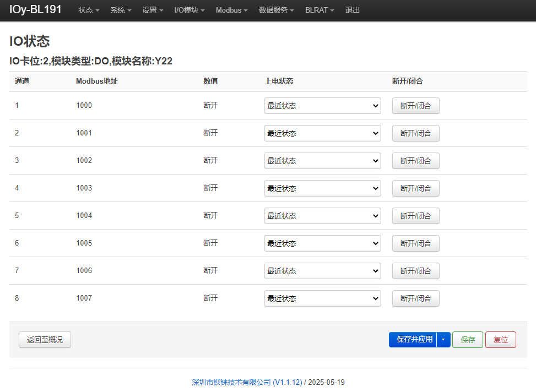Toggle 断开/闭合 for channel 2
The image size is (536, 392).
tap(416, 133)
